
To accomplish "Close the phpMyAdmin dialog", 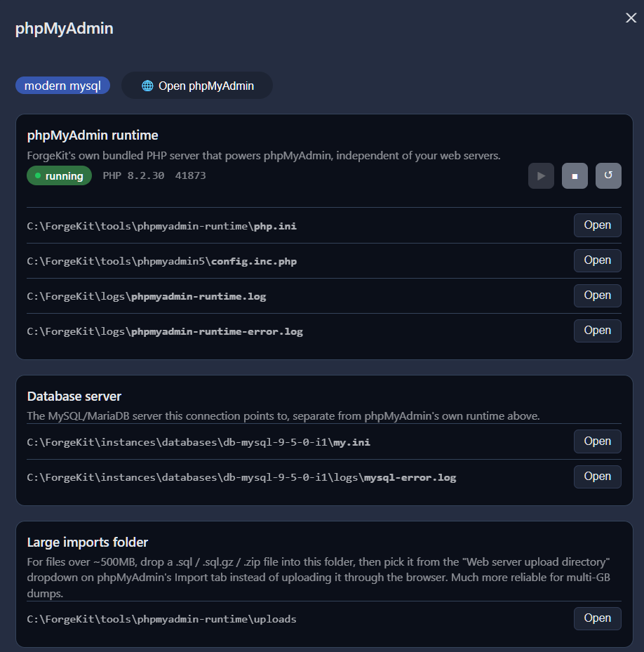I will pos(631,18).
